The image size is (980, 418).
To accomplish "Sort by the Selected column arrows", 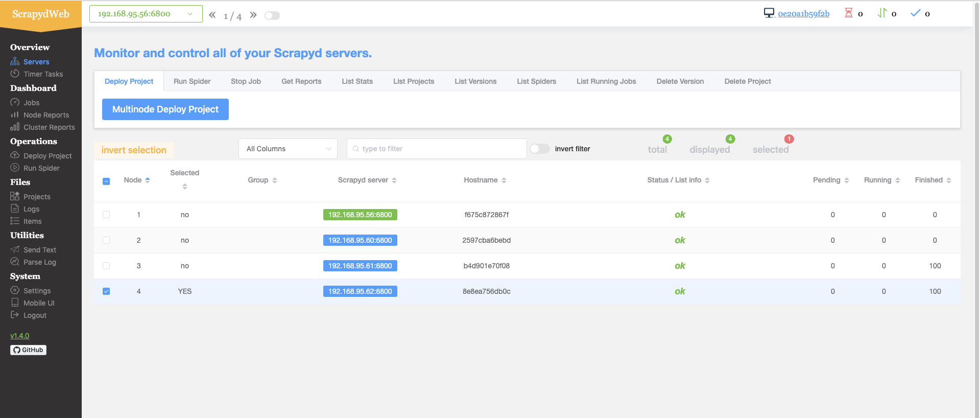I will 185,187.
